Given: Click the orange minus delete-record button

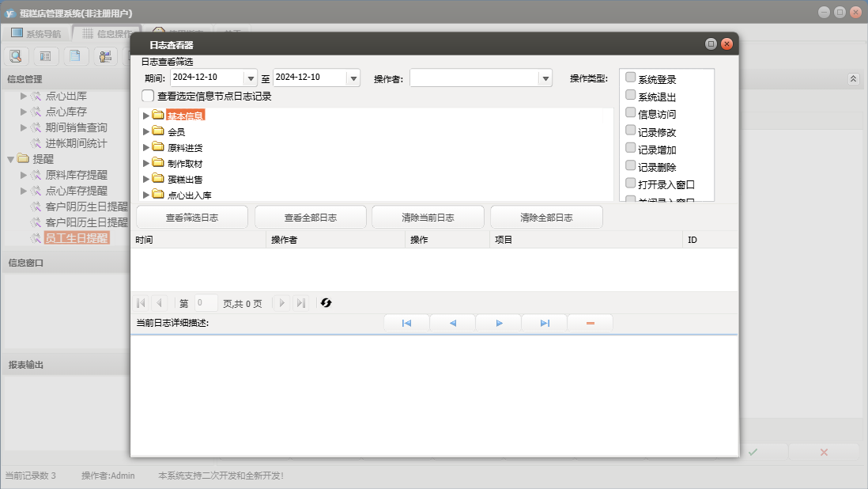Looking at the screenshot, I should pos(590,324).
